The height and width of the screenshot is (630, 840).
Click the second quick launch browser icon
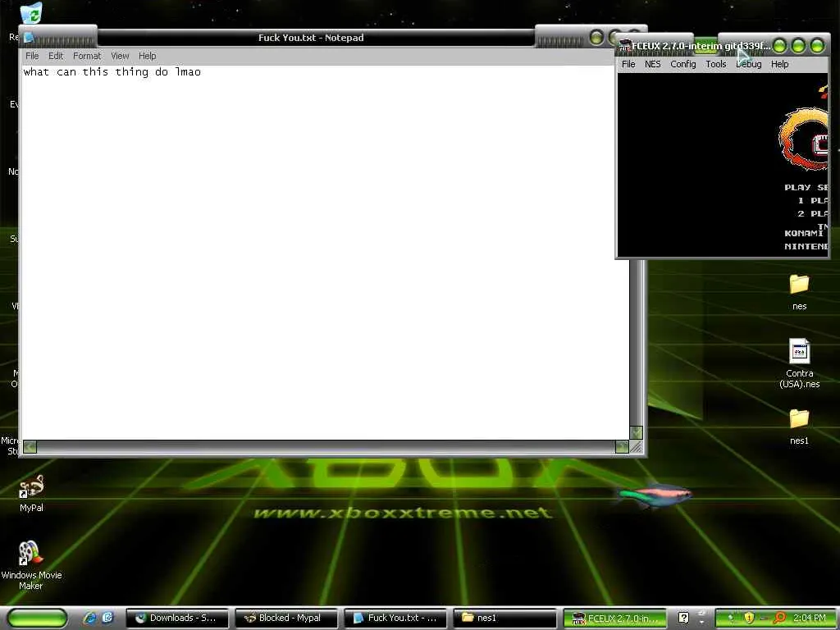coord(107,618)
